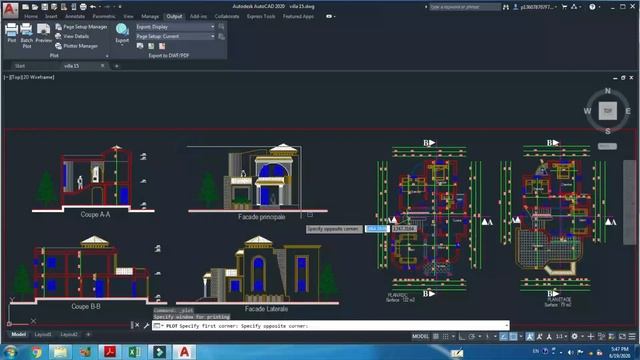Open annotation scale 1:1 dropdown
The width and height of the screenshot is (640, 360).
click(x=561, y=336)
